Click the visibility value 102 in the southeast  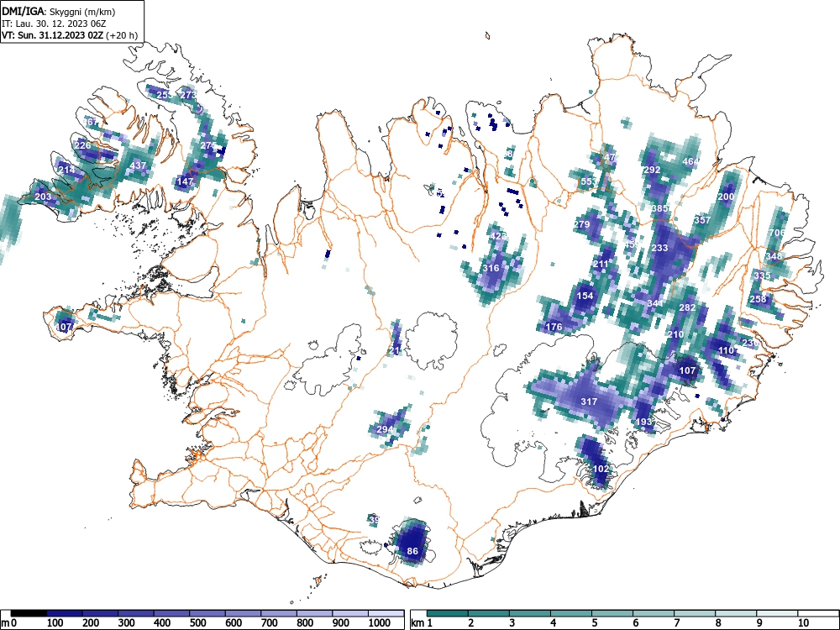(x=601, y=469)
